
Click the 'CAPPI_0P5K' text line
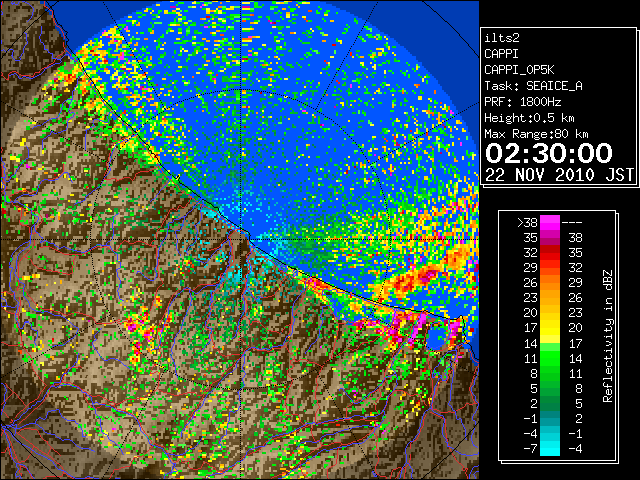(519, 70)
